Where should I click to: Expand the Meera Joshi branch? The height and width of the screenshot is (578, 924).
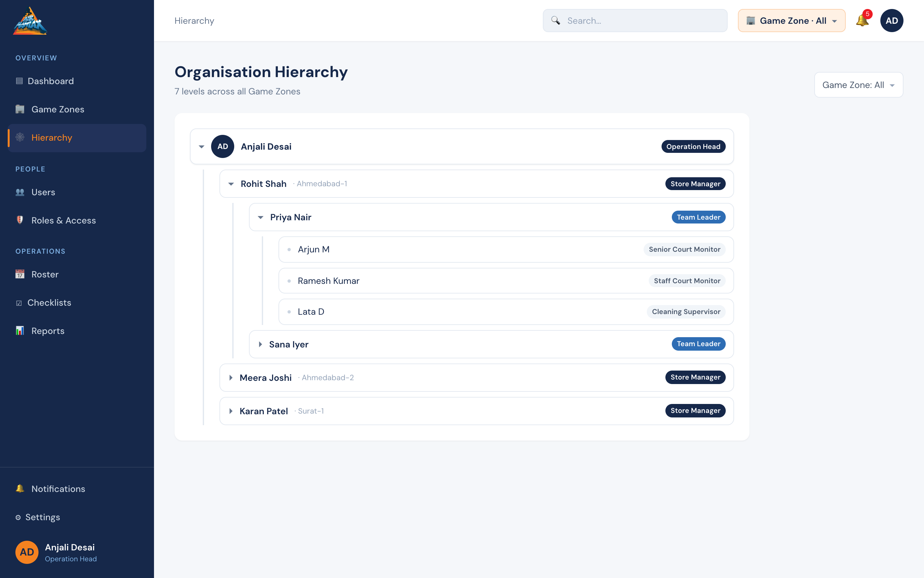click(x=231, y=378)
